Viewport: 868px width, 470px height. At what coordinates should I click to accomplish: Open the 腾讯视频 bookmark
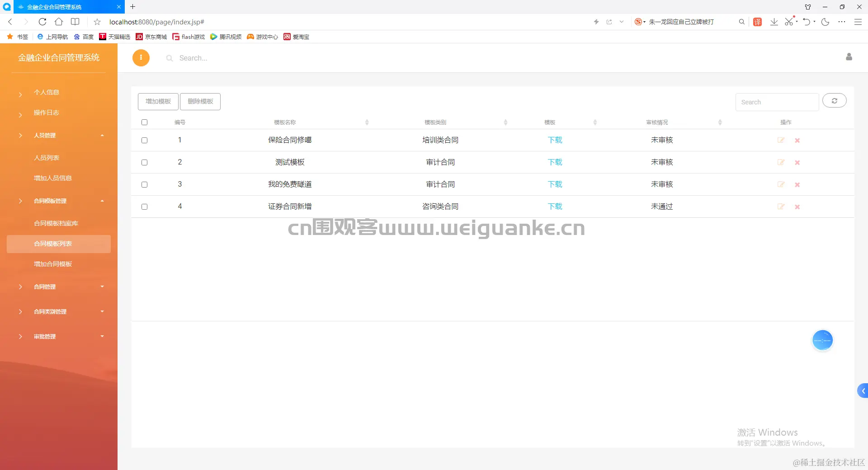click(x=226, y=37)
